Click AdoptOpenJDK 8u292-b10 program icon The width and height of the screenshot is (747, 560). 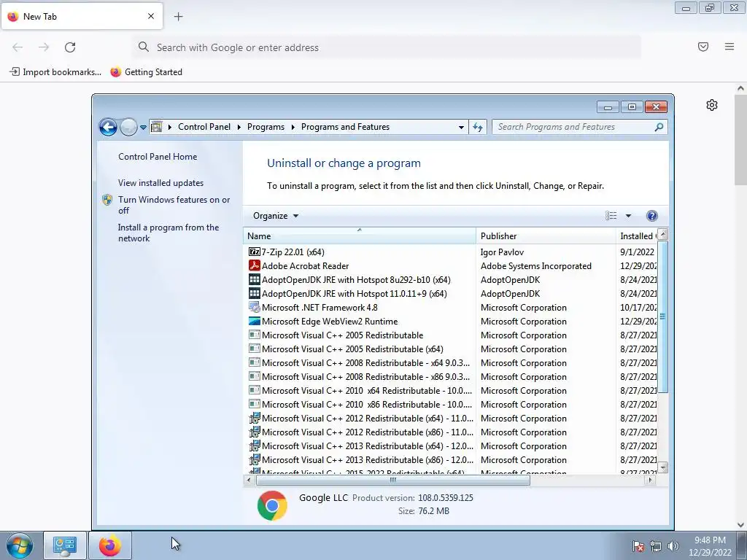pos(255,279)
